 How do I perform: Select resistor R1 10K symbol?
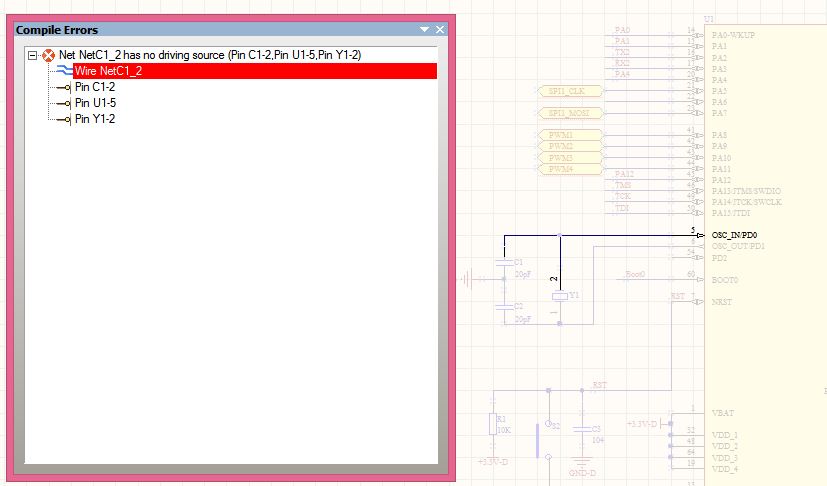(x=493, y=424)
